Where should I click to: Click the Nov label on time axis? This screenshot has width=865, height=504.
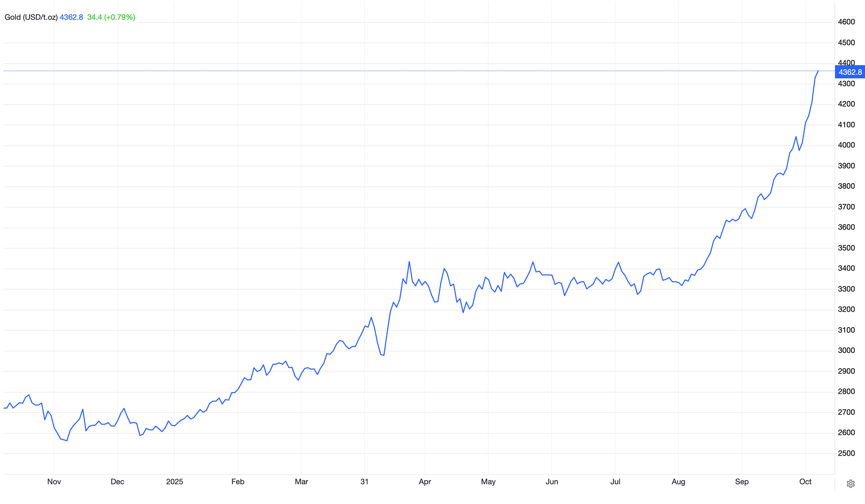click(x=54, y=482)
